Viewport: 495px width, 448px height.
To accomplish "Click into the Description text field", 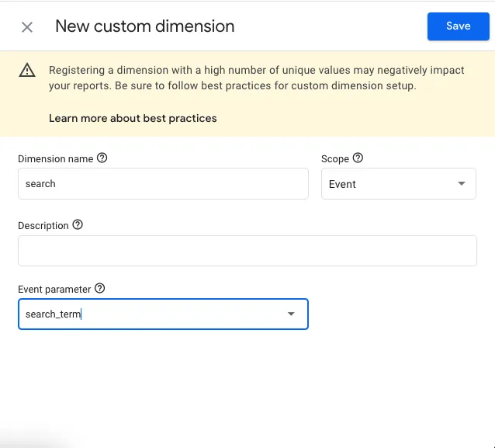I will click(247, 251).
